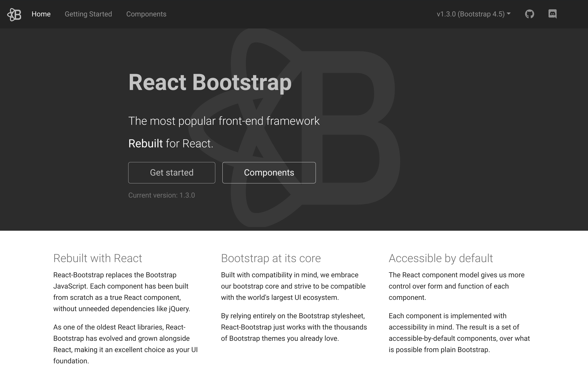Click the React Bootstrap logo in the navbar
The image size is (588, 381).
[14, 14]
